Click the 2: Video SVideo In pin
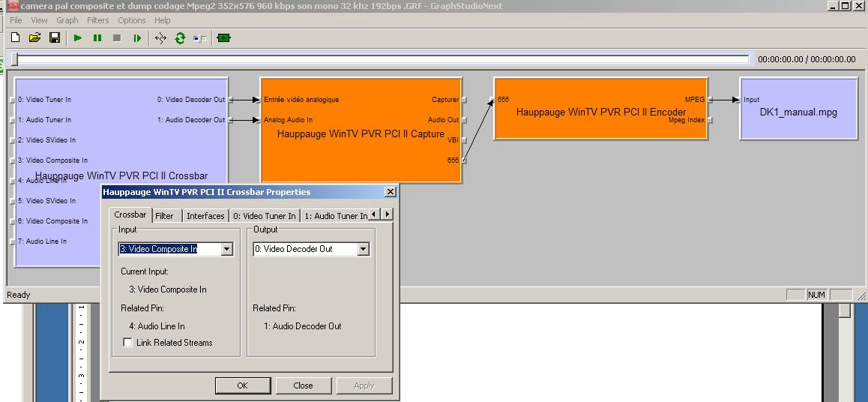Screen dimensions: 868x402 (12, 140)
